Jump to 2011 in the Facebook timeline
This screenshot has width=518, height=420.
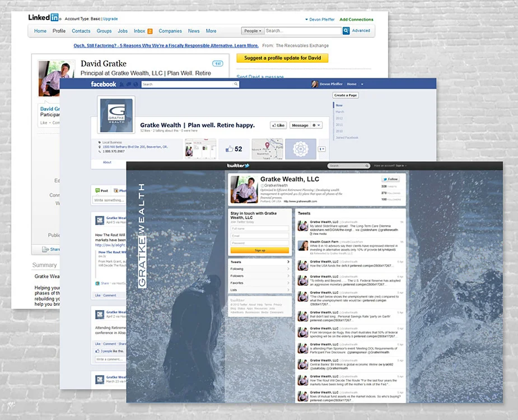[x=339, y=124]
